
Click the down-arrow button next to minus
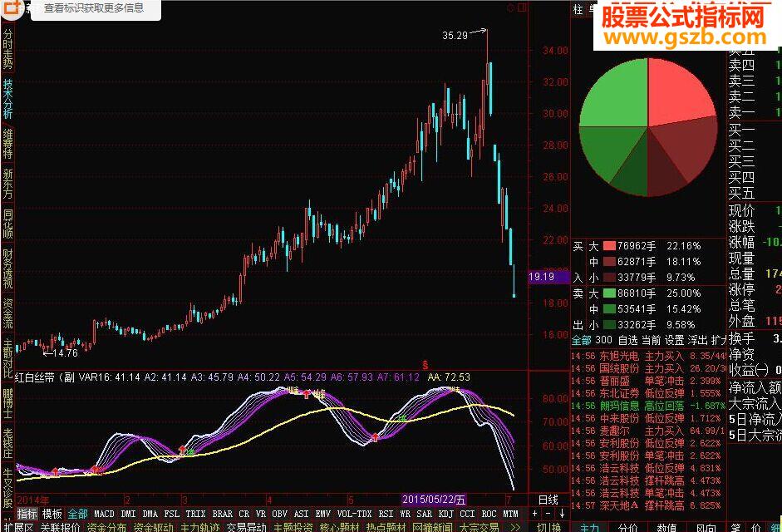pos(562,514)
